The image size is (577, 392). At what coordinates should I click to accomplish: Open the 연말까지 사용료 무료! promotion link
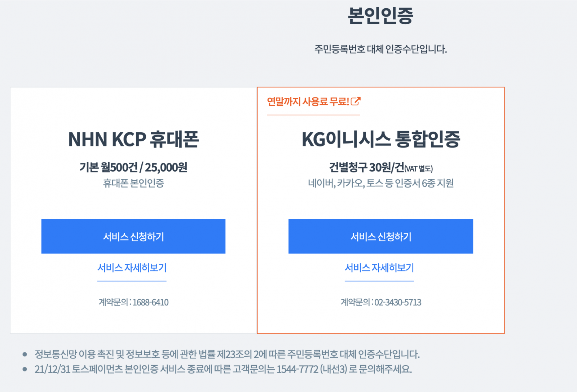[308, 102]
